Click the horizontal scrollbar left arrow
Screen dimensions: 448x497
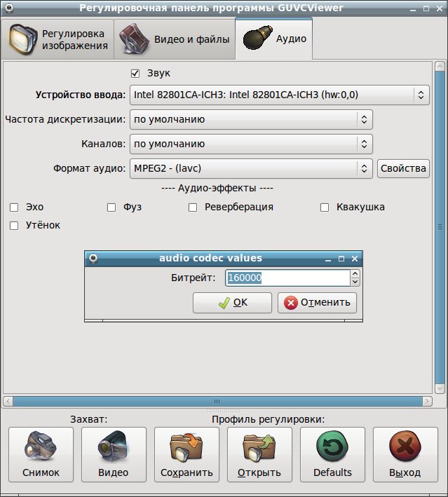point(8,401)
